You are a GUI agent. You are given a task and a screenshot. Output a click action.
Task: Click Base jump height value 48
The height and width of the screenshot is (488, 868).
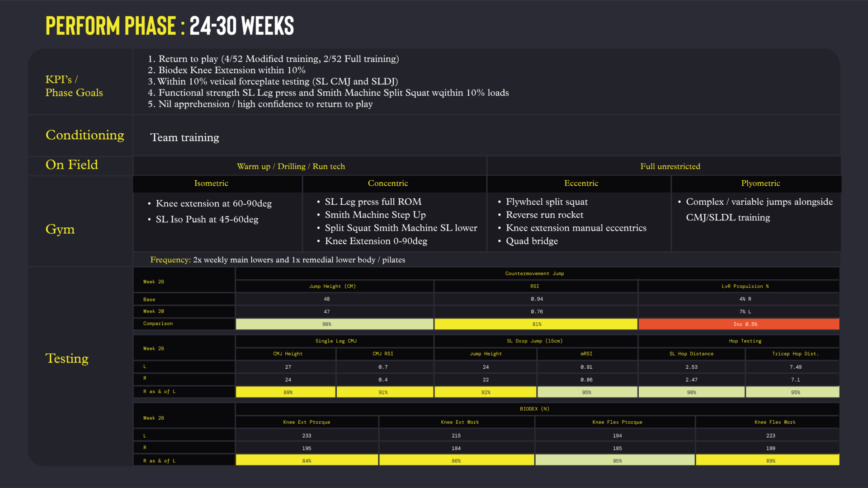point(327,299)
